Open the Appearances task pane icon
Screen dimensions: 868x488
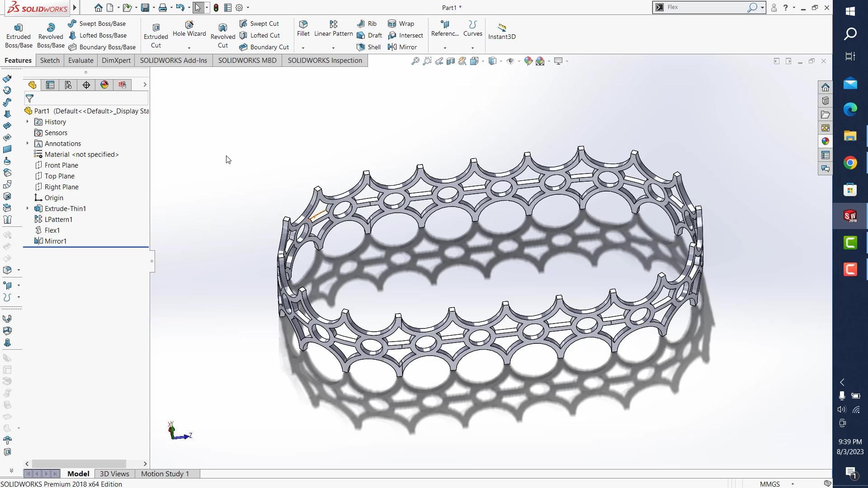pos(826,141)
